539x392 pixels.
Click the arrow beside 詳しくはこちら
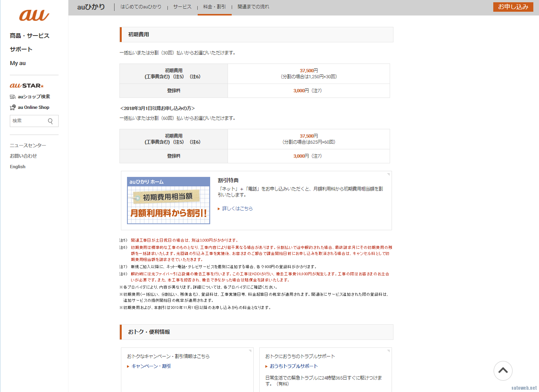pyautogui.click(x=219, y=209)
